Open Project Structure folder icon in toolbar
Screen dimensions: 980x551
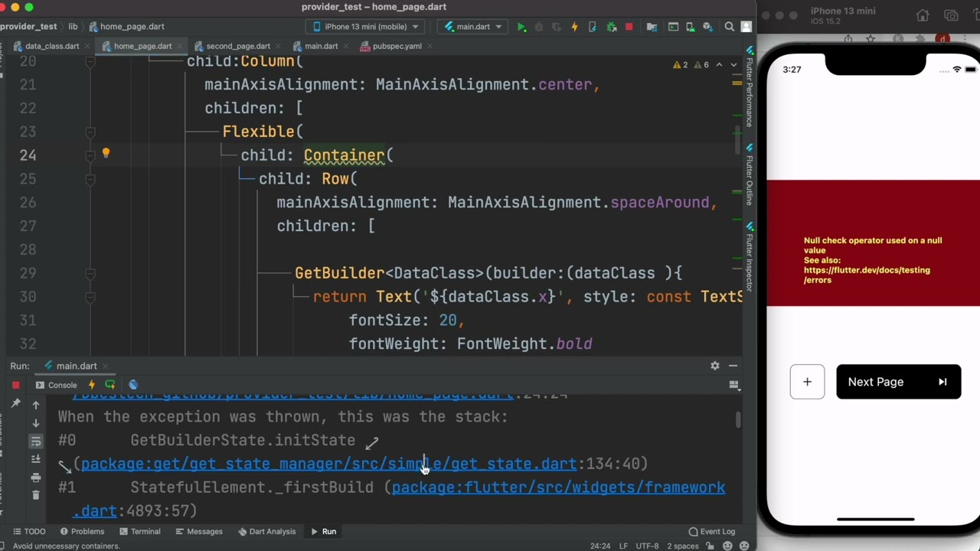pos(652,27)
